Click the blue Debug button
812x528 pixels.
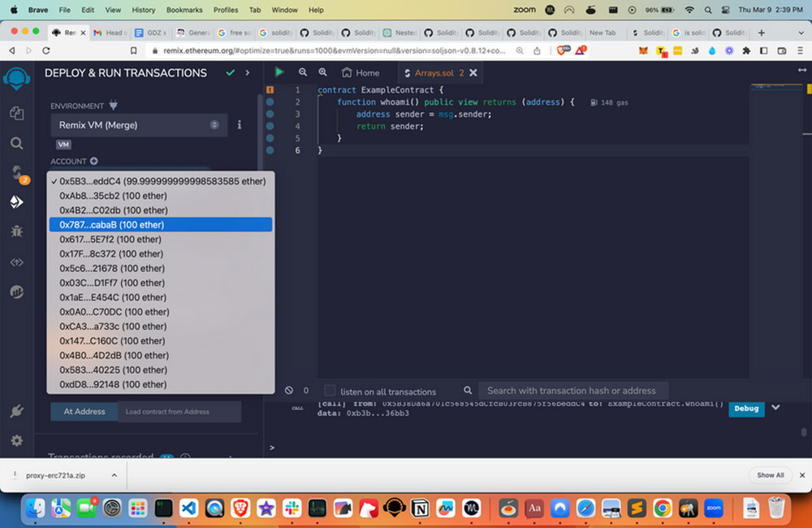pos(746,409)
